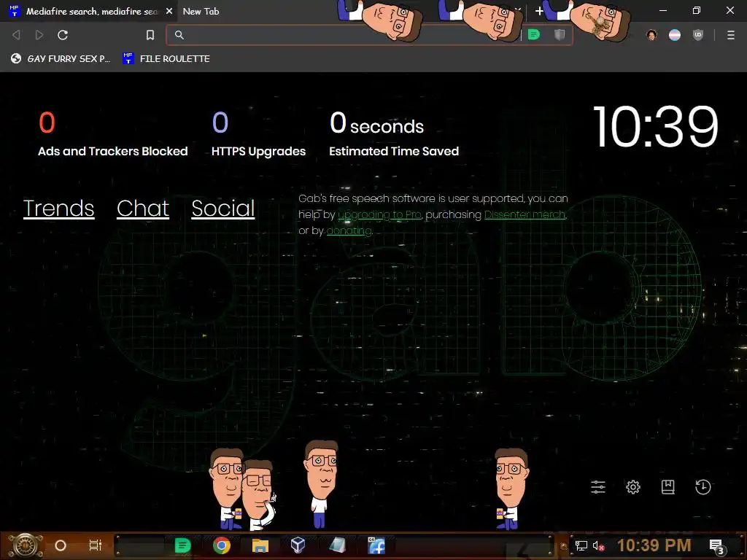Open VirtualBox from taskbar

[298, 545]
